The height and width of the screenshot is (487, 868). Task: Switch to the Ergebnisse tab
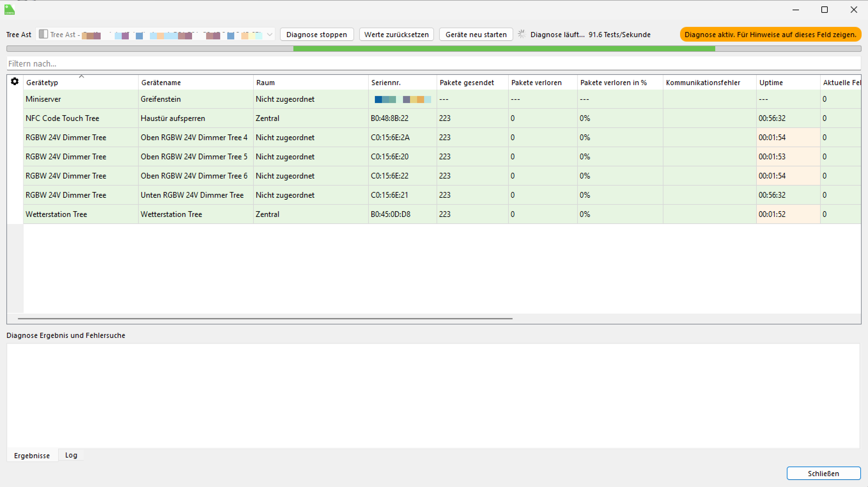click(32, 456)
